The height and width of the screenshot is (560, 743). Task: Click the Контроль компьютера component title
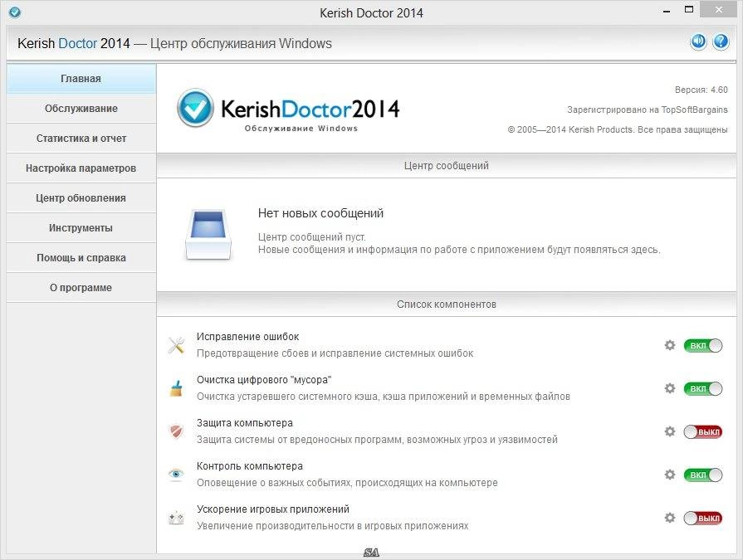click(250, 465)
